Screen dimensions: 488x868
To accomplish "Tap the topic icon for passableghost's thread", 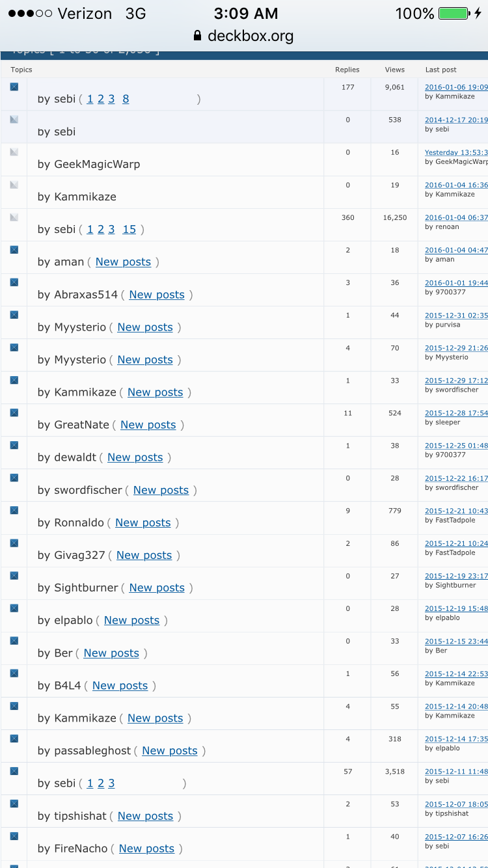I will tap(14, 739).
